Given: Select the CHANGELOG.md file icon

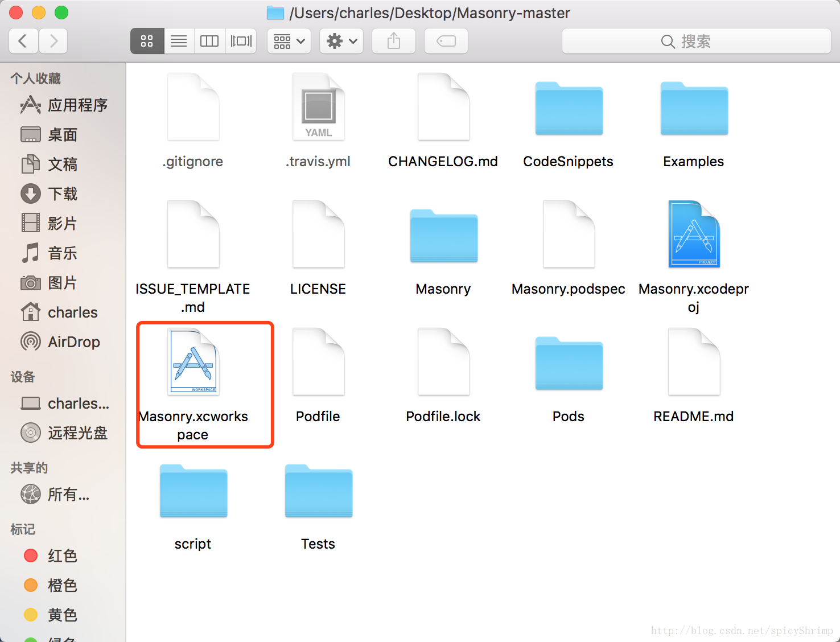Looking at the screenshot, I should [444, 106].
